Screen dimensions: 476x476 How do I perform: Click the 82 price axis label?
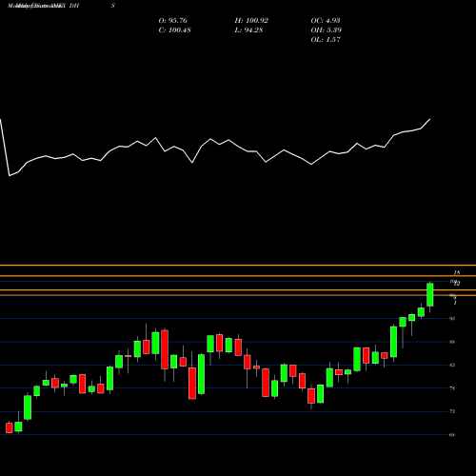click(452, 365)
